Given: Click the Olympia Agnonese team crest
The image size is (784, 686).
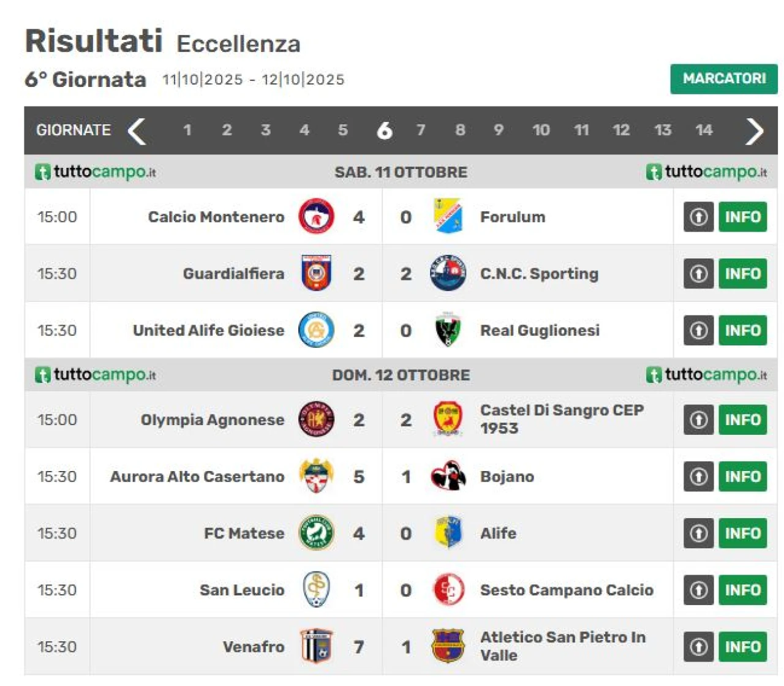Looking at the screenshot, I should click(316, 420).
